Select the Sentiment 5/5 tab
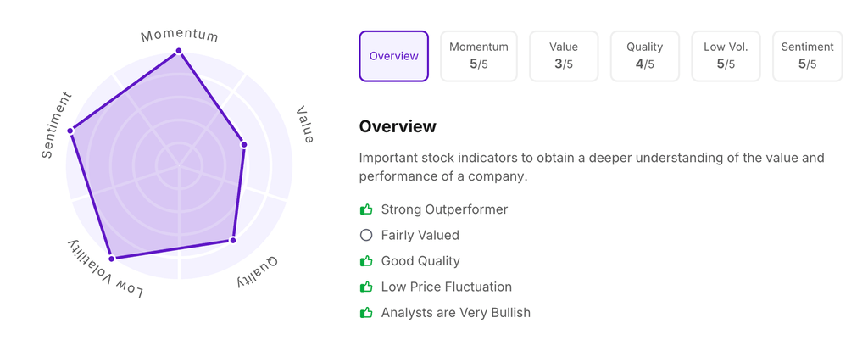Viewport: 868px width, 340px height. click(807, 56)
